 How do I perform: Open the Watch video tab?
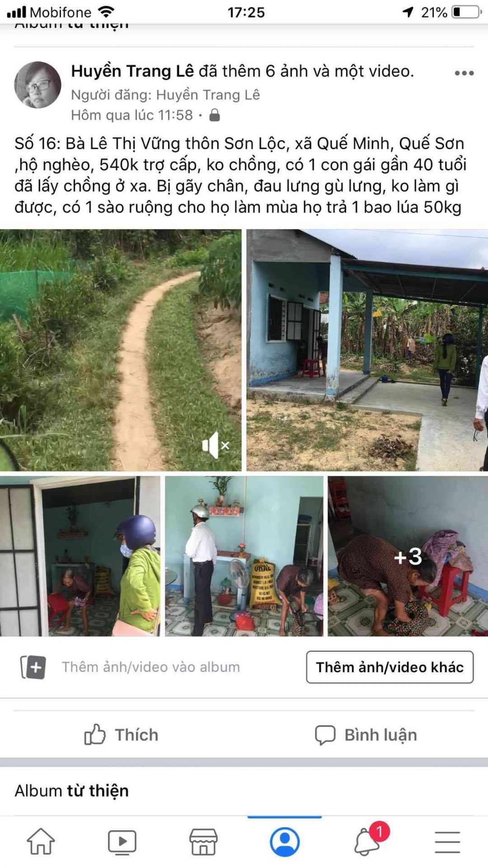tap(122, 842)
